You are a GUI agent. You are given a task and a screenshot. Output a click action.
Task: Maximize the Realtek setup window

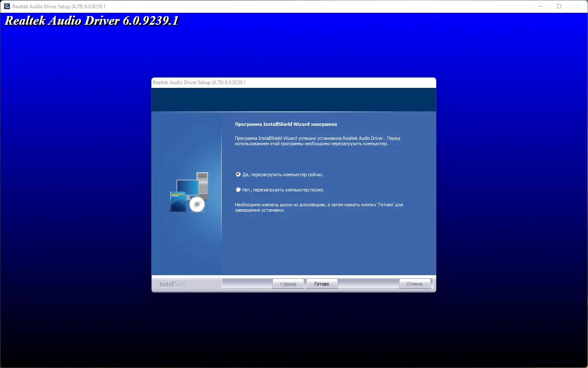tap(559, 7)
